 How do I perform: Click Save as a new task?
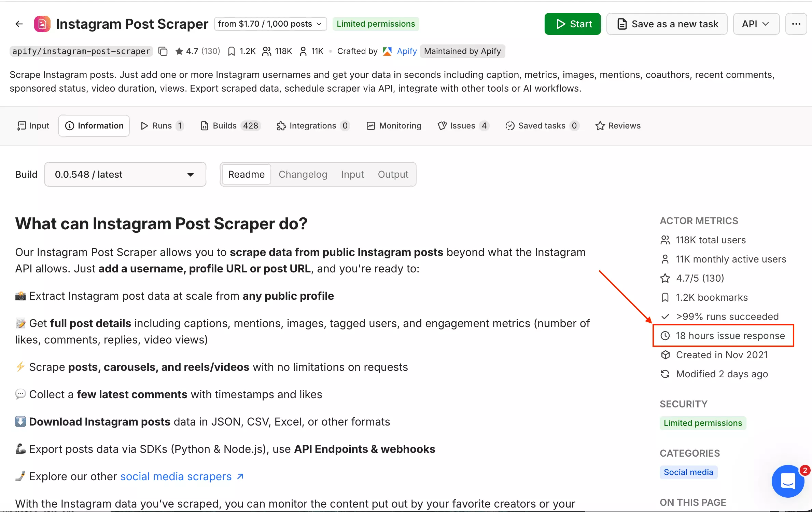coord(667,24)
